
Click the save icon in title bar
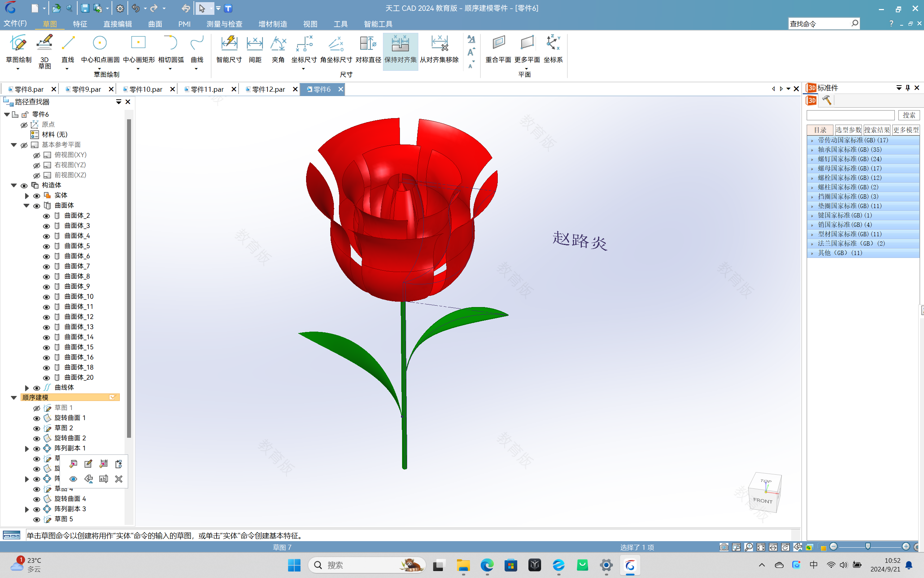pos(85,8)
